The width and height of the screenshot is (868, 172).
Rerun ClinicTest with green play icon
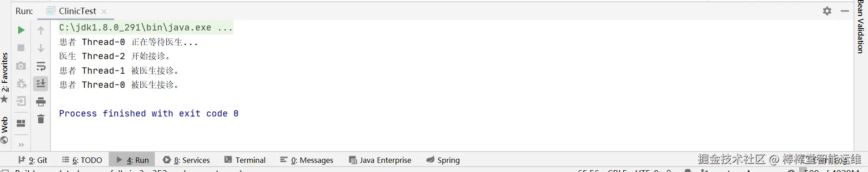pyautogui.click(x=21, y=30)
